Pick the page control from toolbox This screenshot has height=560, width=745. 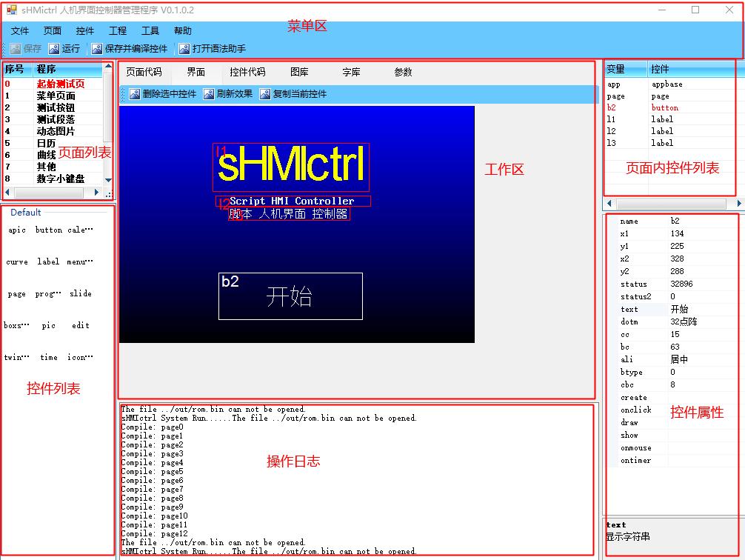click(16, 294)
